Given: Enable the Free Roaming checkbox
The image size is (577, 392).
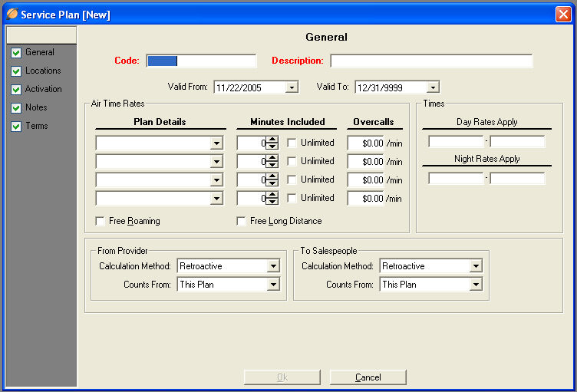Looking at the screenshot, I should [101, 222].
